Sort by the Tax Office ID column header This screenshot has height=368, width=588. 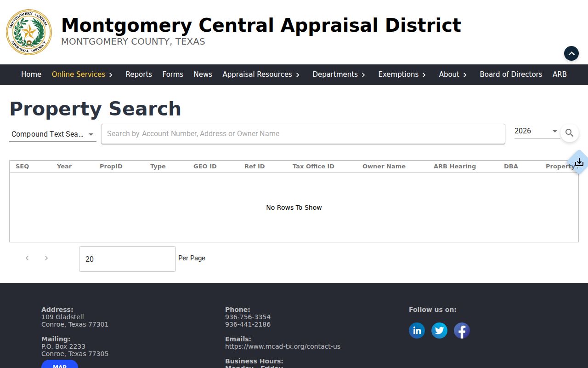(313, 167)
